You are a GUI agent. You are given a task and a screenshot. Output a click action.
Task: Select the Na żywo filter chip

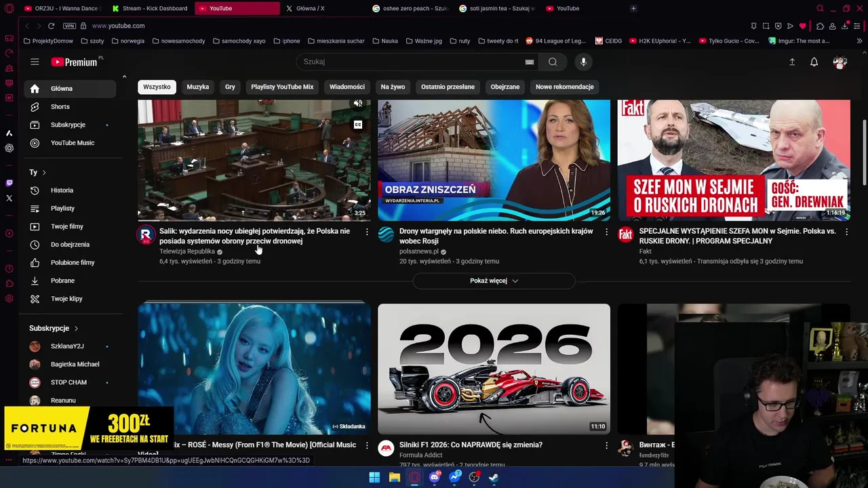(x=393, y=87)
